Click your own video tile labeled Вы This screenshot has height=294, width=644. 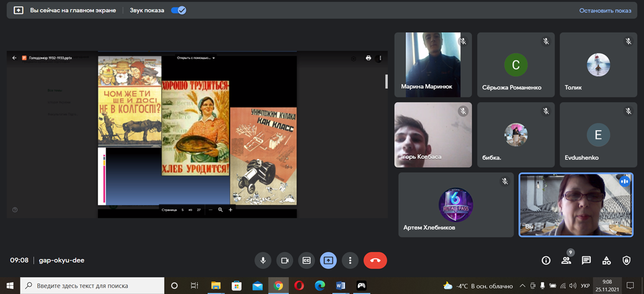(x=576, y=205)
